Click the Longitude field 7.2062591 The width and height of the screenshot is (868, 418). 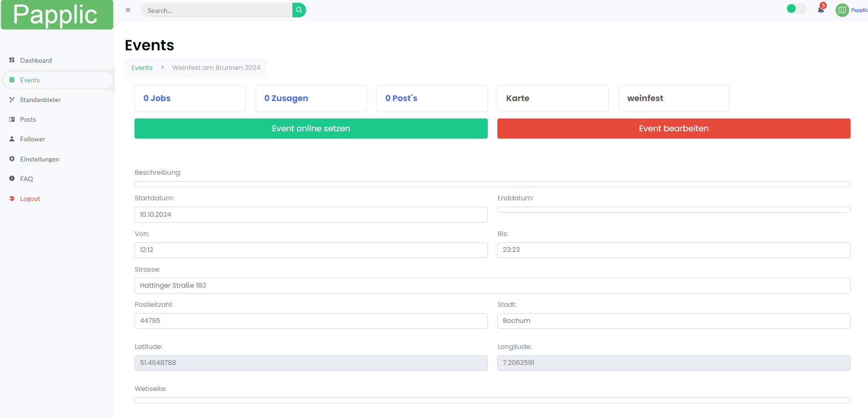click(674, 363)
